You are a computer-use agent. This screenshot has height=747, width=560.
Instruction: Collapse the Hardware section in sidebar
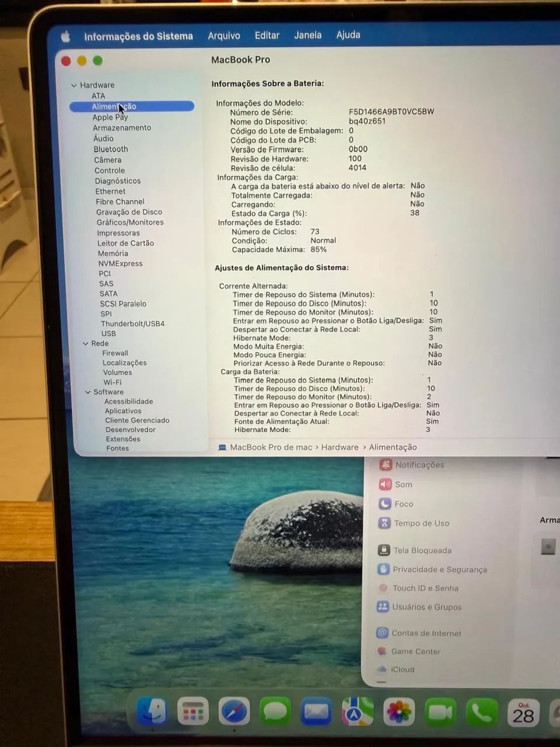coord(73,85)
